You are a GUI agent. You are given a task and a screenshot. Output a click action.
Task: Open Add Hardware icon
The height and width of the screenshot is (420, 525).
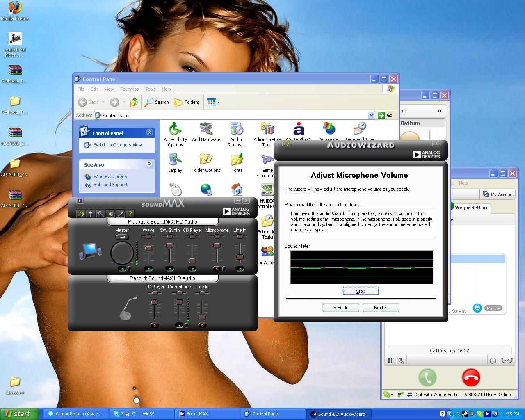(206, 132)
